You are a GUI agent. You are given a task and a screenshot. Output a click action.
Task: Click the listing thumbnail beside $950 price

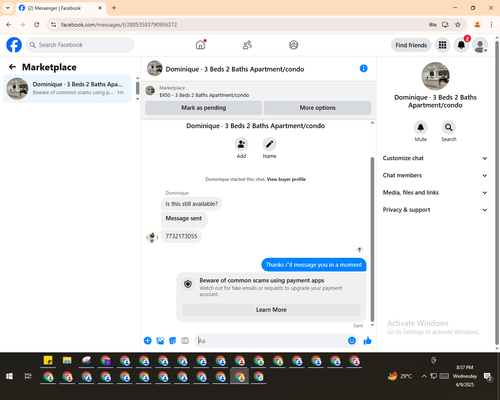(150, 91)
